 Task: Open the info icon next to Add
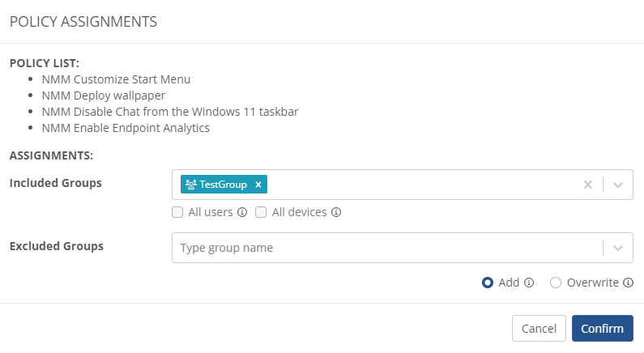(529, 283)
